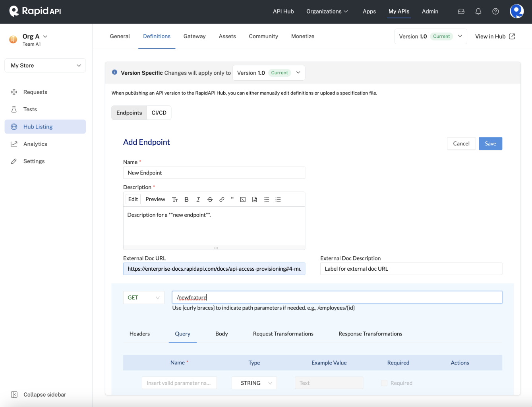Screen dimensions: 532x407
Task: Click the external link icon beside View in Hub
Action: coord(512,36)
